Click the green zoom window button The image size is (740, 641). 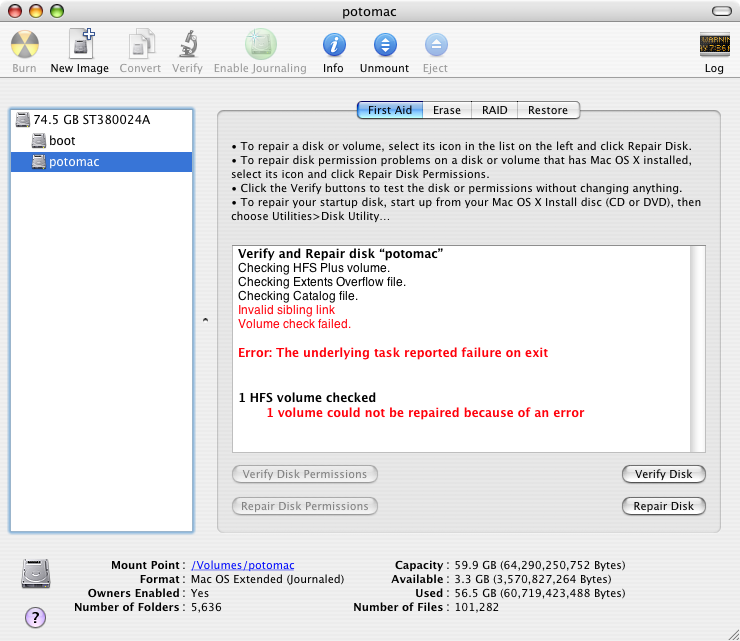57,11
